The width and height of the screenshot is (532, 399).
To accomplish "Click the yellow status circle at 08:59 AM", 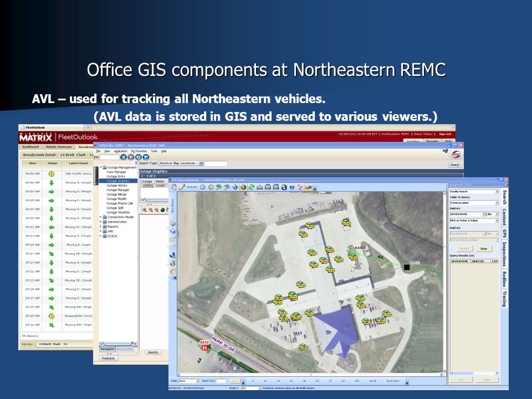I will 52,173.
